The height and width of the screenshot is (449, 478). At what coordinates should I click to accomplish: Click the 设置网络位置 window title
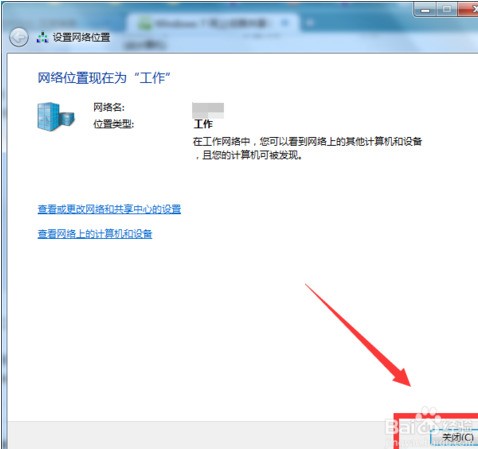point(81,37)
